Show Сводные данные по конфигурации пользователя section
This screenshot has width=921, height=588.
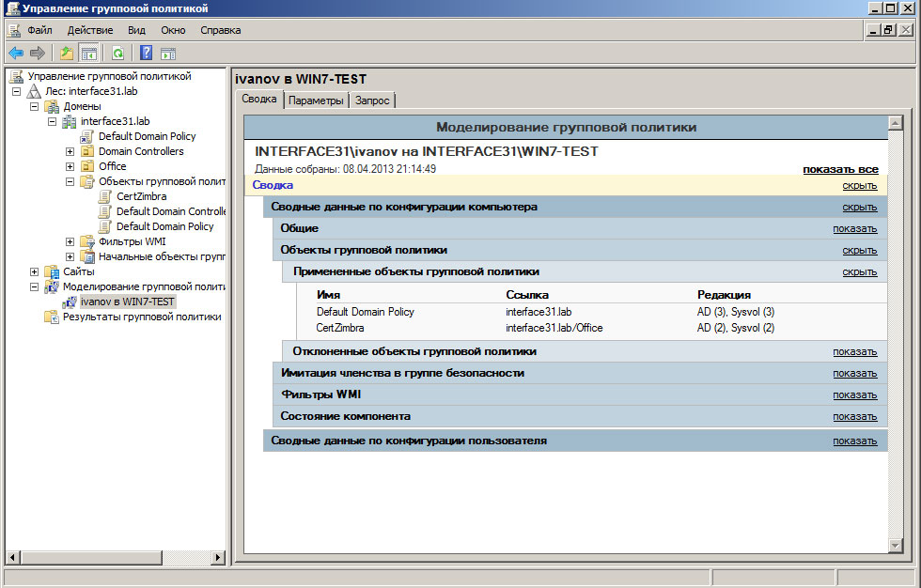853,441
